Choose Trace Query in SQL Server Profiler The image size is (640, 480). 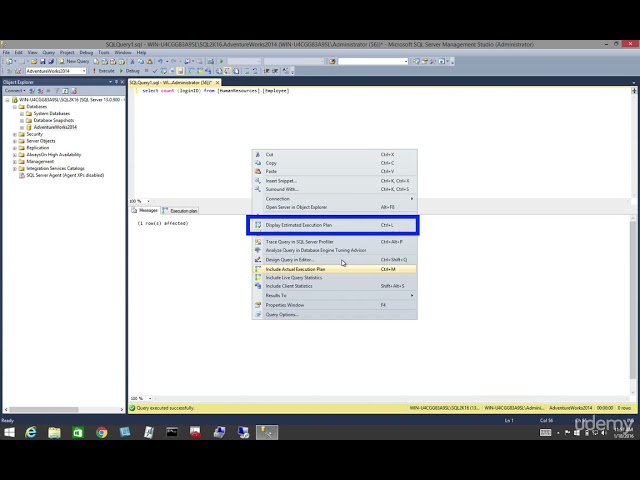pyautogui.click(x=335, y=242)
